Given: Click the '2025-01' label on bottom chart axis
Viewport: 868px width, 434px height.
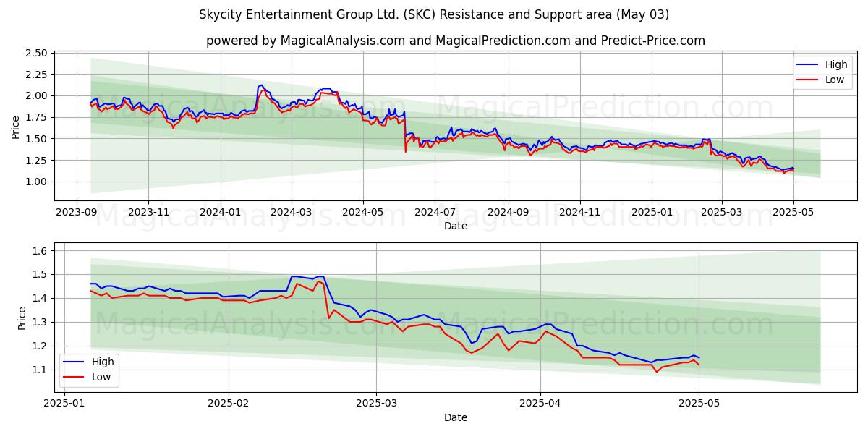Looking at the screenshot, I should tap(64, 404).
